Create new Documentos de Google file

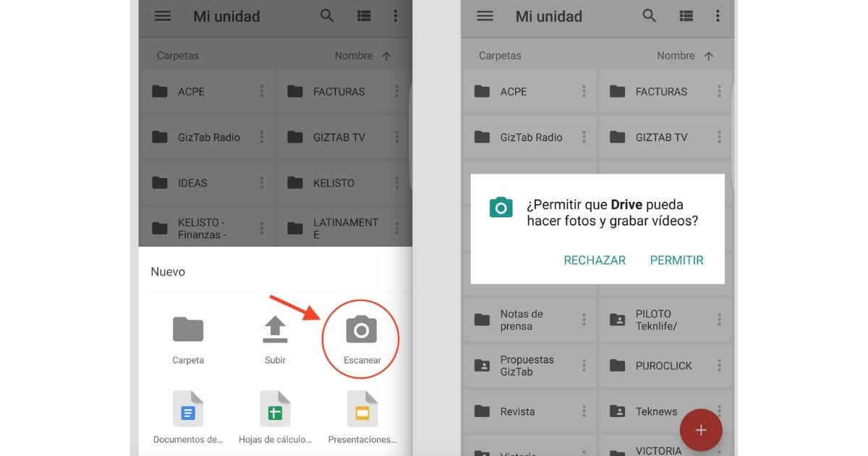[x=188, y=408]
